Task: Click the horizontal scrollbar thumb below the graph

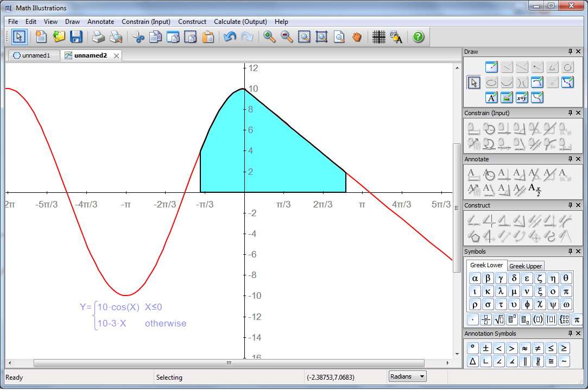Action: [x=229, y=363]
